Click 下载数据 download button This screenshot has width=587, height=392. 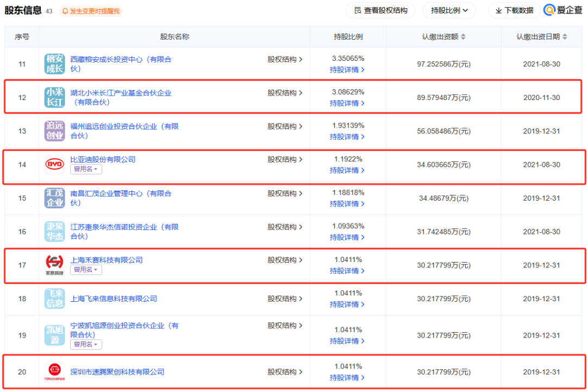(x=514, y=10)
